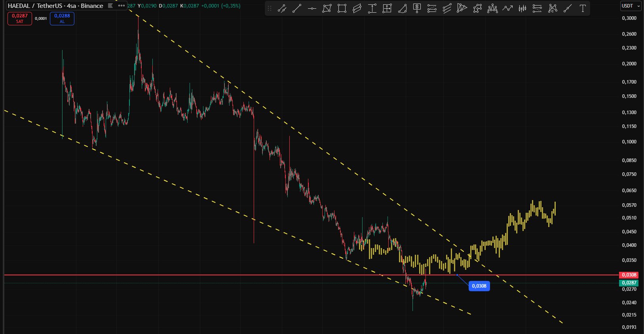Viewport: 644px width, 334px height.
Task: Click the 0,1000 price axis label
Action: coord(629,142)
